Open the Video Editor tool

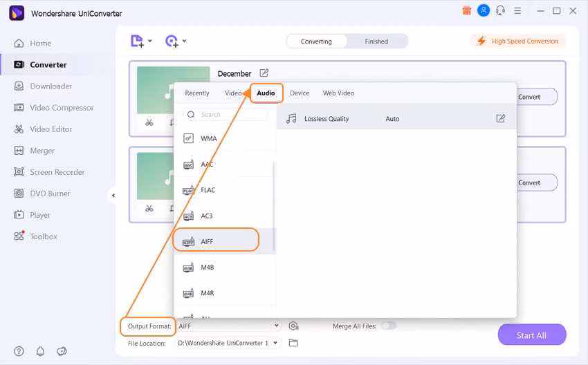[x=43, y=129]
